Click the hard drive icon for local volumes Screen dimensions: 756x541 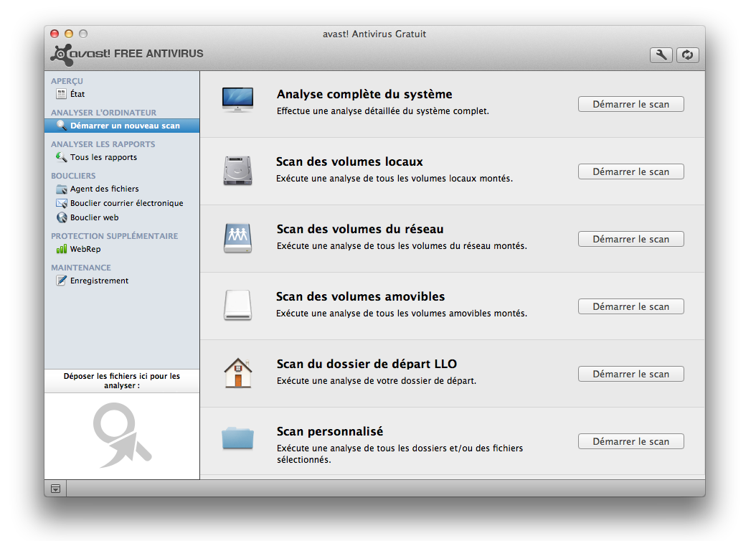click(237, 171)
